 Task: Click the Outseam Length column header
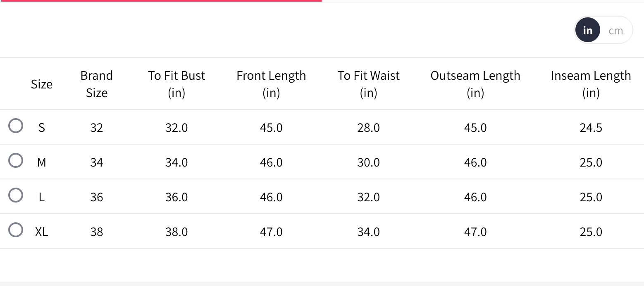[x=475, y=84]
